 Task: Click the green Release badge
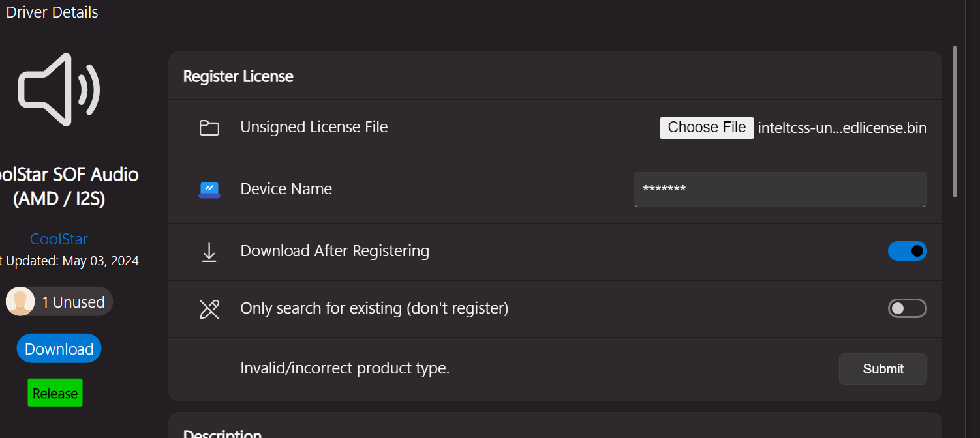click(55, 393)
